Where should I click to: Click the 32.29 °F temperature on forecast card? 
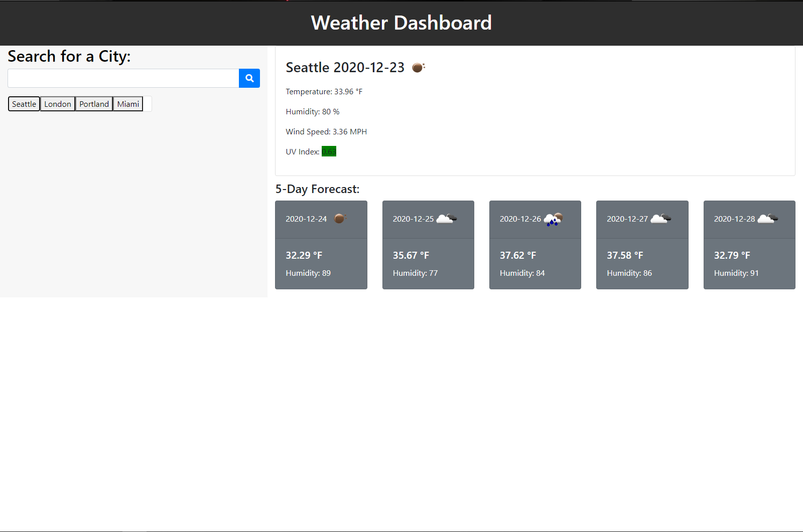point(304,255)
